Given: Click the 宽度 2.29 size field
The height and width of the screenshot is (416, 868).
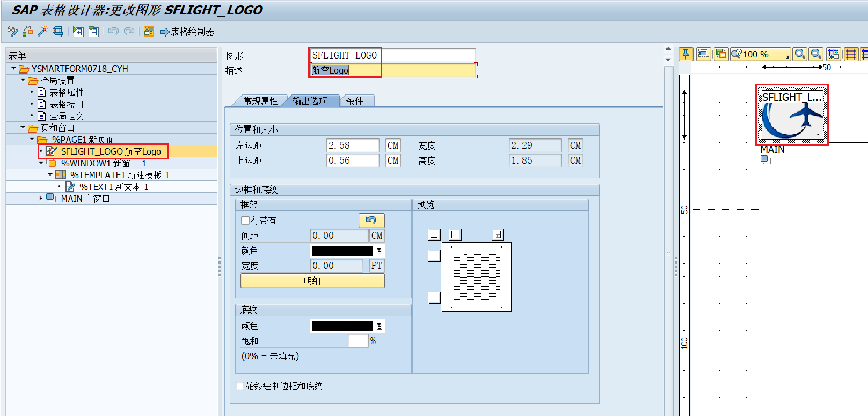Looking at the screenshot, I should point(535,145).
